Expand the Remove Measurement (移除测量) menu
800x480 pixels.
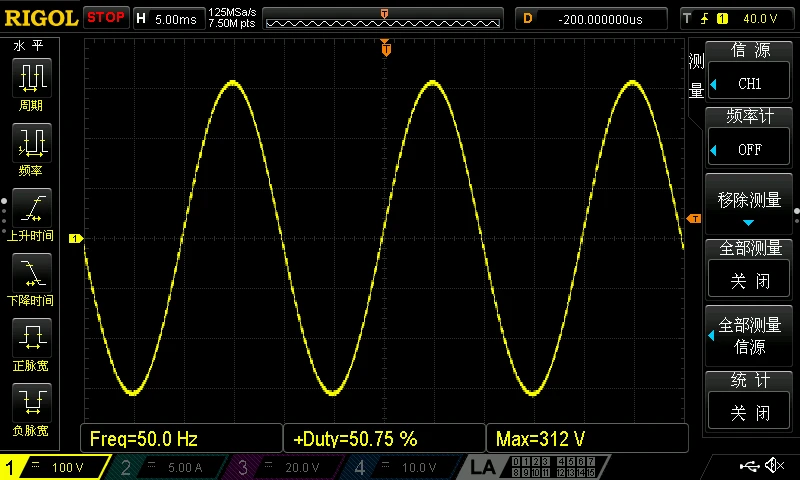tap(749, 205)
